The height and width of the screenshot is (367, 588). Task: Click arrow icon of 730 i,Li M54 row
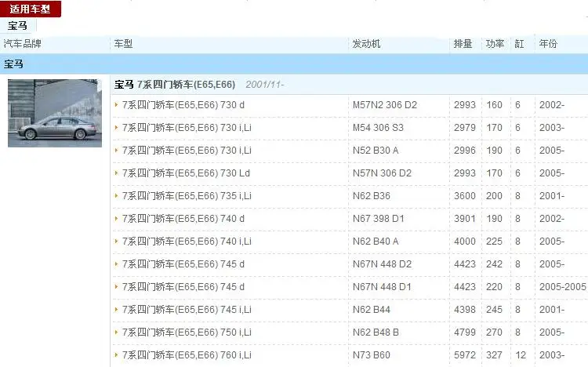click(117, 128)
